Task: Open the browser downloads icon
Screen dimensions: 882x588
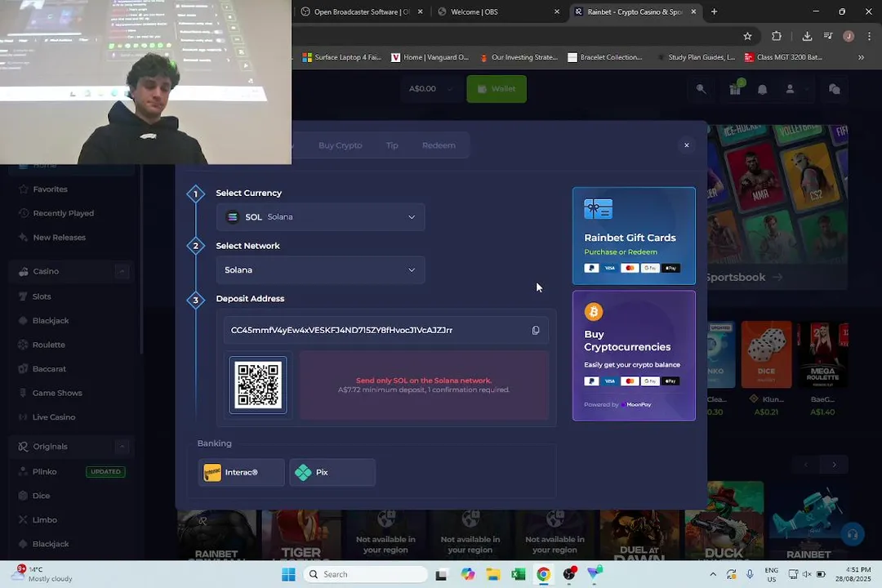Action: pyautogui.click(x=807, y=36)
